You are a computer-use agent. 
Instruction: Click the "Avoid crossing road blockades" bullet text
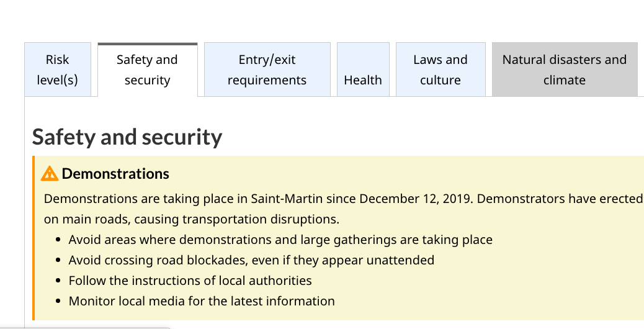pyautogui.click(x=251, y=261)
